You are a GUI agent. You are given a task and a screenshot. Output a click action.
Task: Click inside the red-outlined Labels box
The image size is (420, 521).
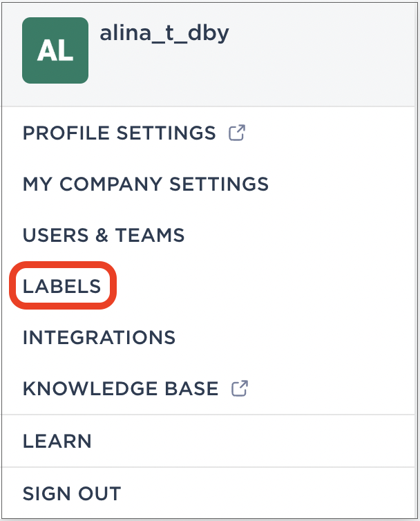tap(63, 286)
